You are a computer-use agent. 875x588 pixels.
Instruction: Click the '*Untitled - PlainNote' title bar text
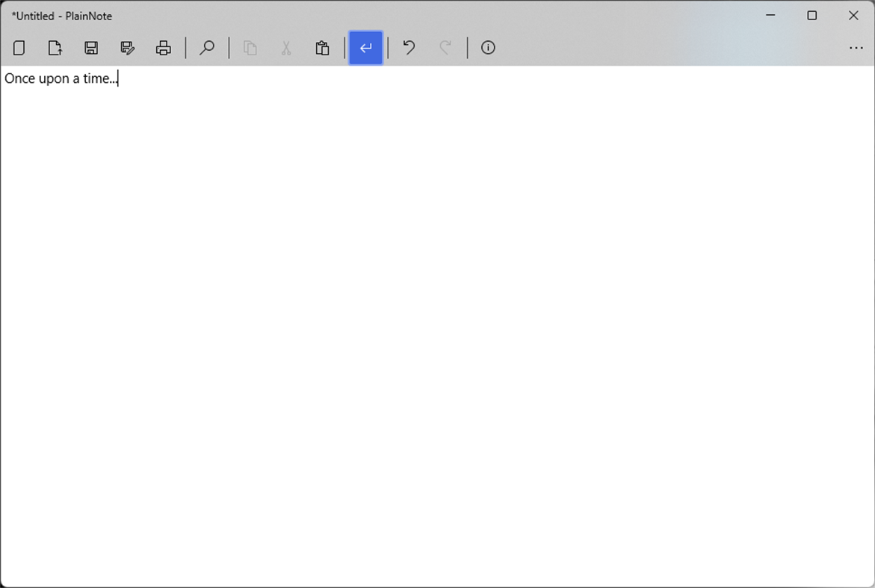(x=63, y=15)
